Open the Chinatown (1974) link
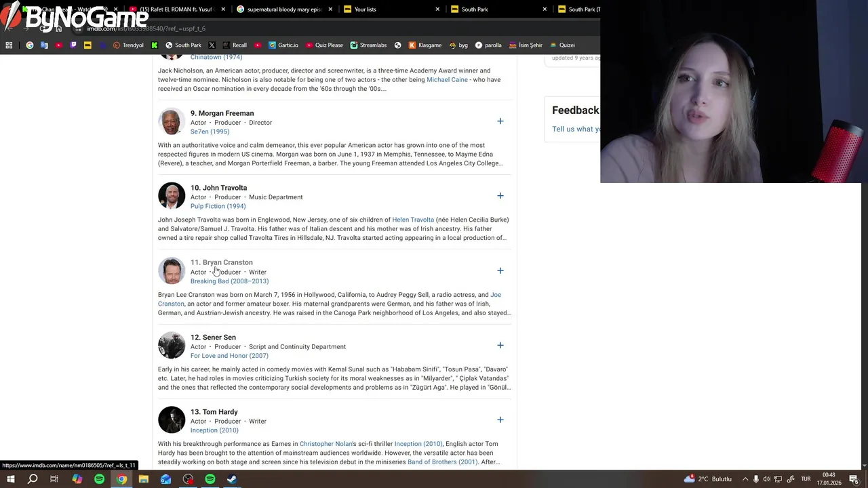The width and height of the screenshot is (868, 488). point(216,57)
